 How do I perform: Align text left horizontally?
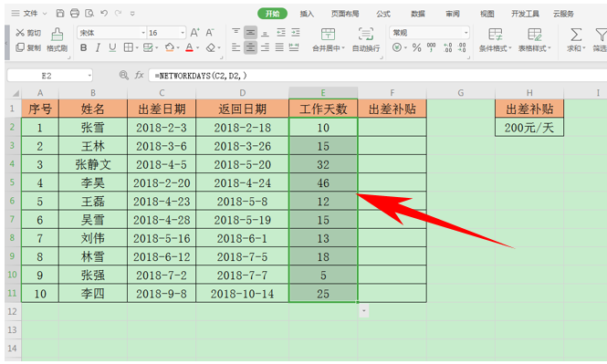pyautogui.click(x=235, y=47)
